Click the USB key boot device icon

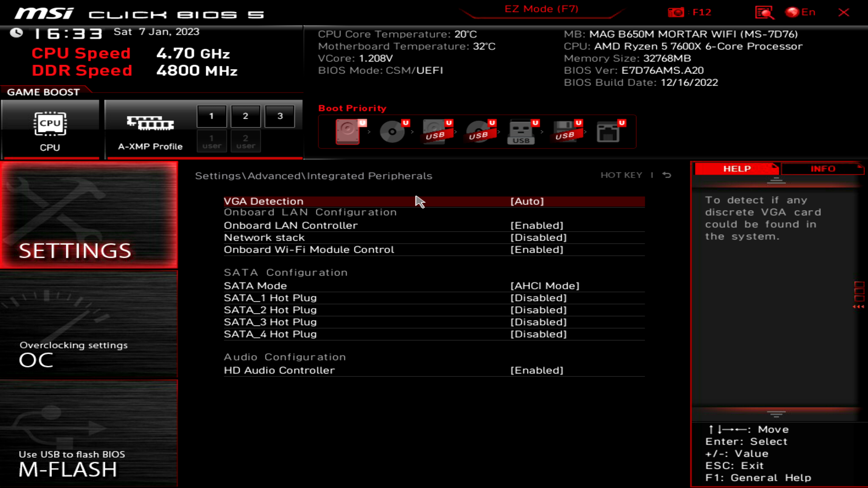[x=521, y=132]
